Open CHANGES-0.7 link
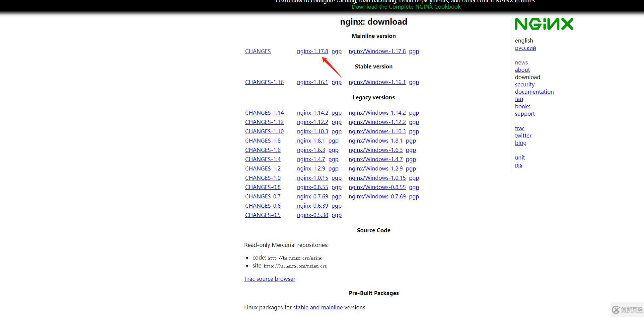The height and width of the screenshot is (317, 644). pos(263,196)
